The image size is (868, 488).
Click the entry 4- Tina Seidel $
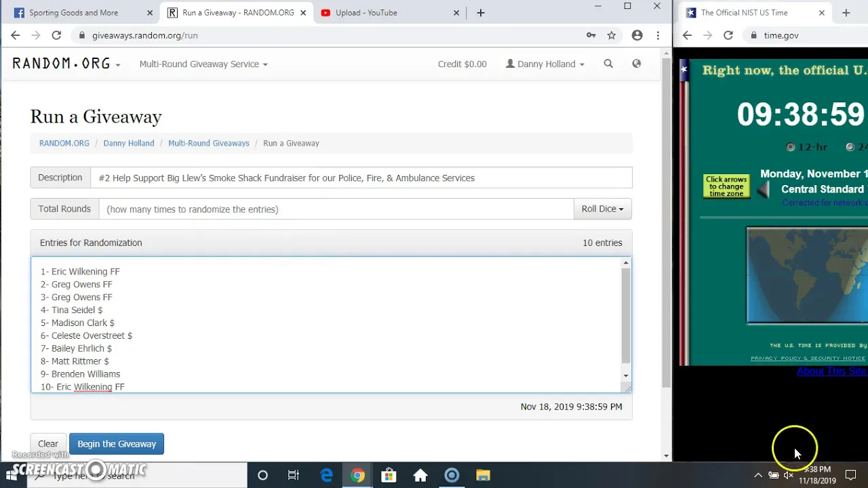click(x=71, y=310)
